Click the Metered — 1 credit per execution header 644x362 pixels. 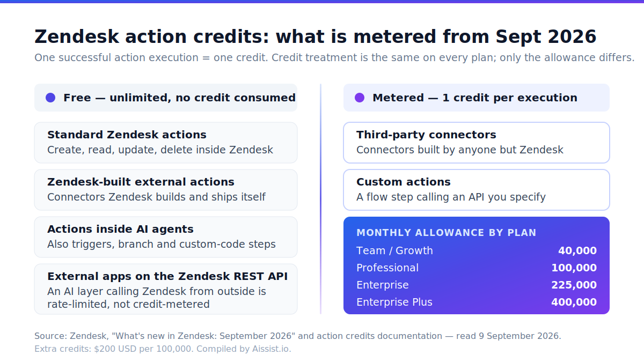point(477,98)
